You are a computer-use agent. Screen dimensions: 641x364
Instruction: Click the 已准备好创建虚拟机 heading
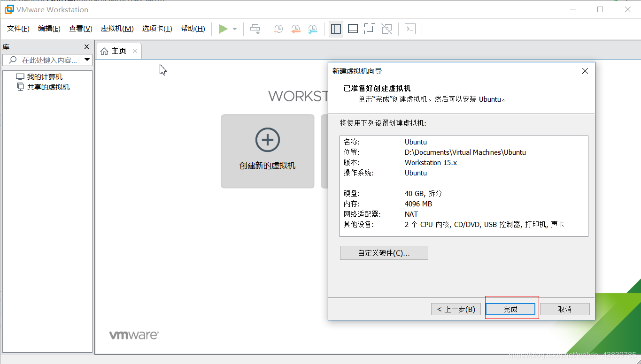coord(377,88)
